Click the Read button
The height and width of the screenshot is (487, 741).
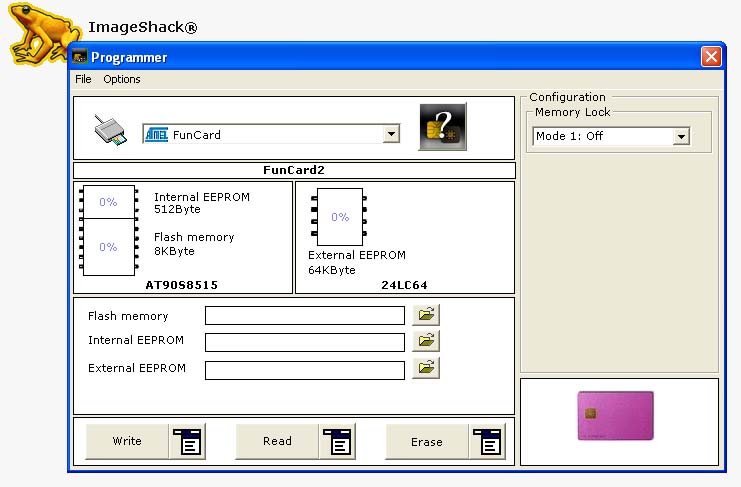tap(277, 441)
